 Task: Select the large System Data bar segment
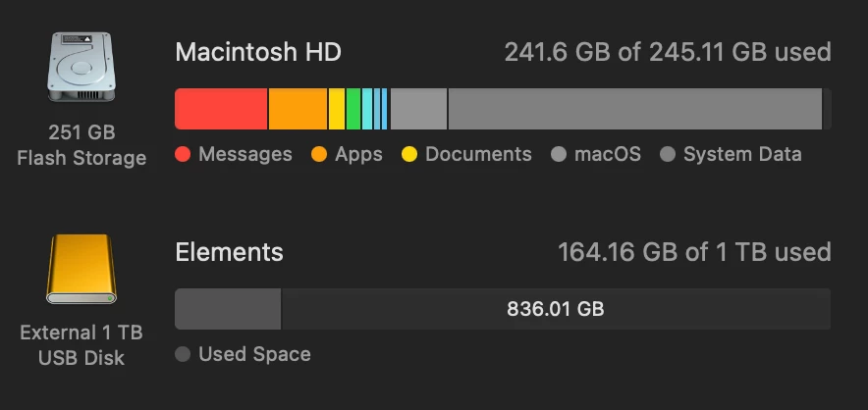(635, 109)
